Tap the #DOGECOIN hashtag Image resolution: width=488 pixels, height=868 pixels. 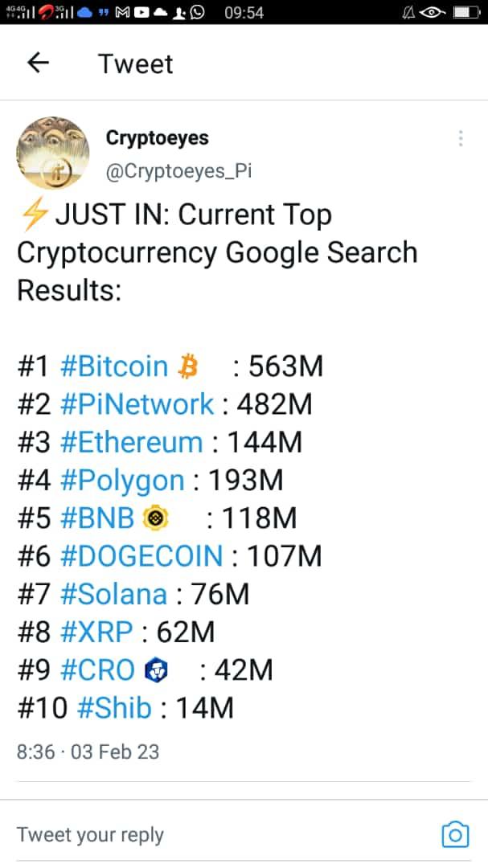click(141, 556)
